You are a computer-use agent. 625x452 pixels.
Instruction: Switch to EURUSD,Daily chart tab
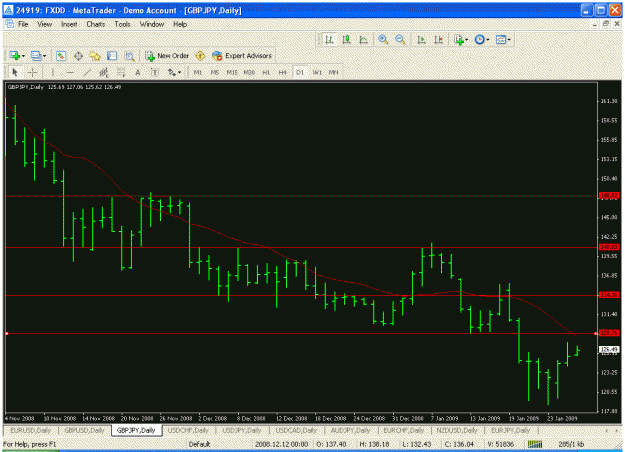[x=31, y=430]
